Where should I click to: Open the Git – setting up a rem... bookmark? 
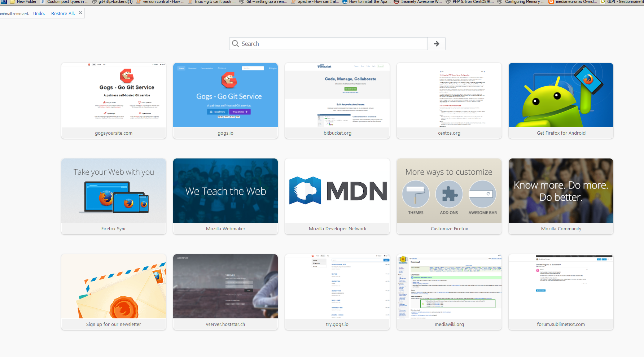pos(263,2)
